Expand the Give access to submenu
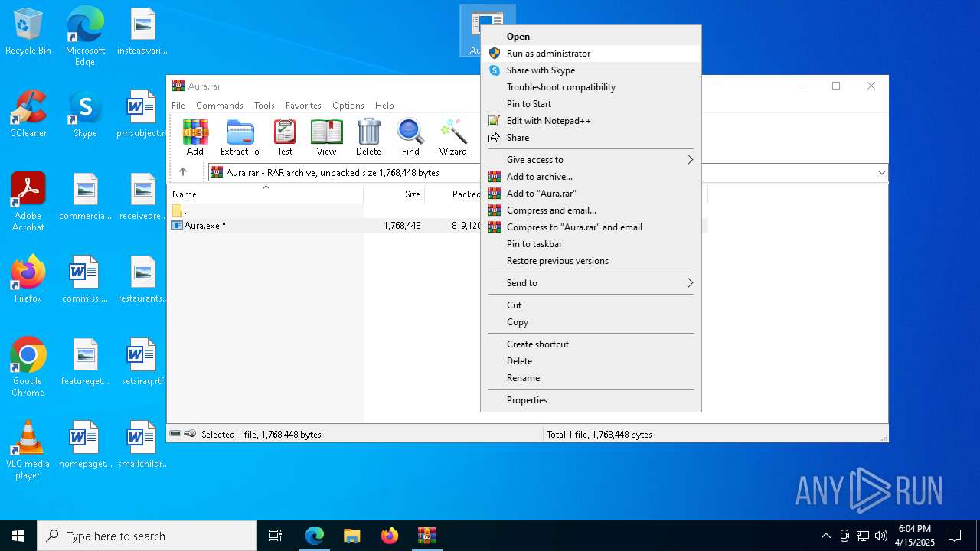 click(590, 160)
